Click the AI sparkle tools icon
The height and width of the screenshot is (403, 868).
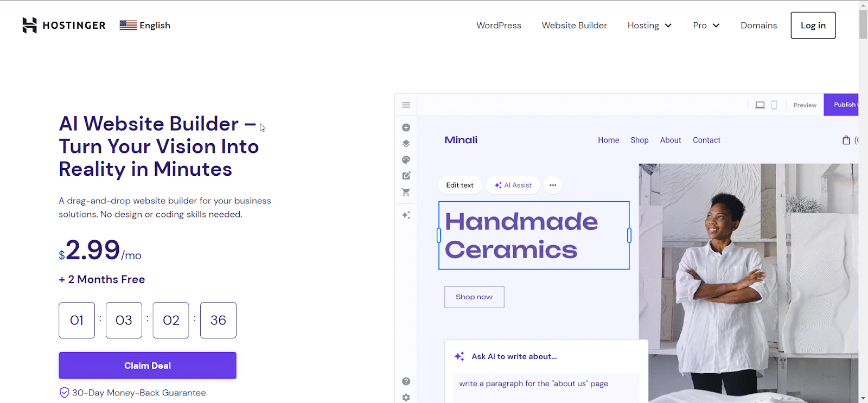pyautogui.click(x=406, y=215)
